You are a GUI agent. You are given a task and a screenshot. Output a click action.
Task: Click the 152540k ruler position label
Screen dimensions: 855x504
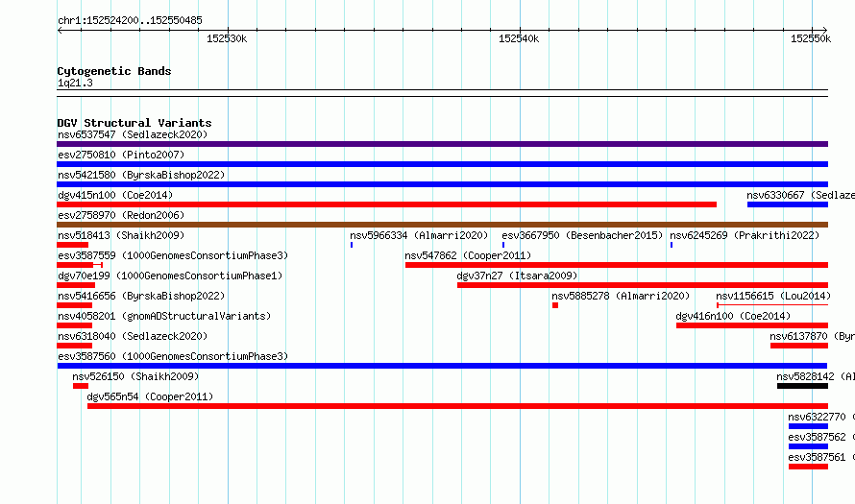click(x=519, y=38)
